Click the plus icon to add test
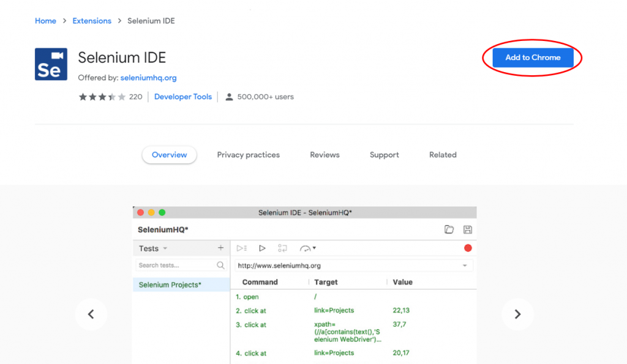 220,248
